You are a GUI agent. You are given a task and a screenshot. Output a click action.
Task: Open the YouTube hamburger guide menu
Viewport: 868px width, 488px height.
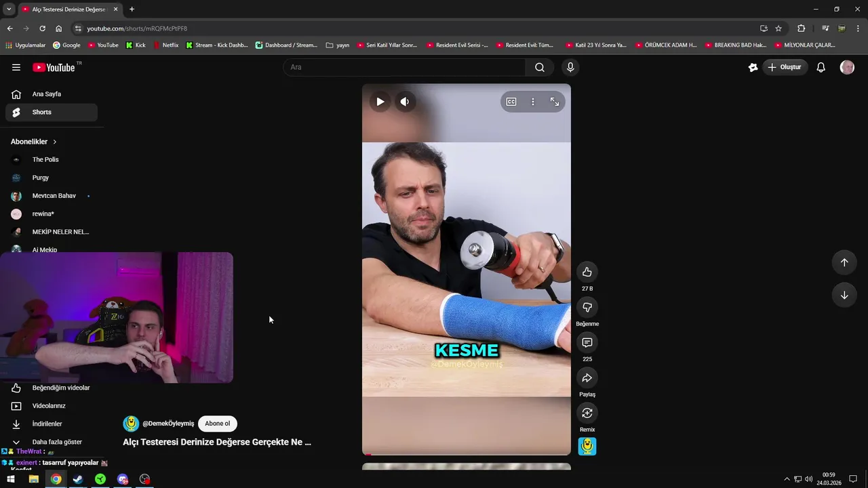pyautogui.click(x=16, y=67)
